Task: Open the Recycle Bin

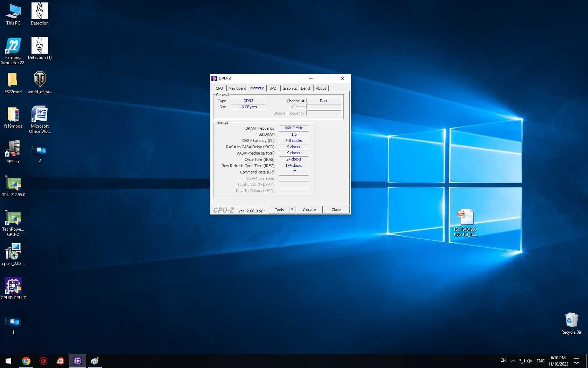Action: click(572, 323)
